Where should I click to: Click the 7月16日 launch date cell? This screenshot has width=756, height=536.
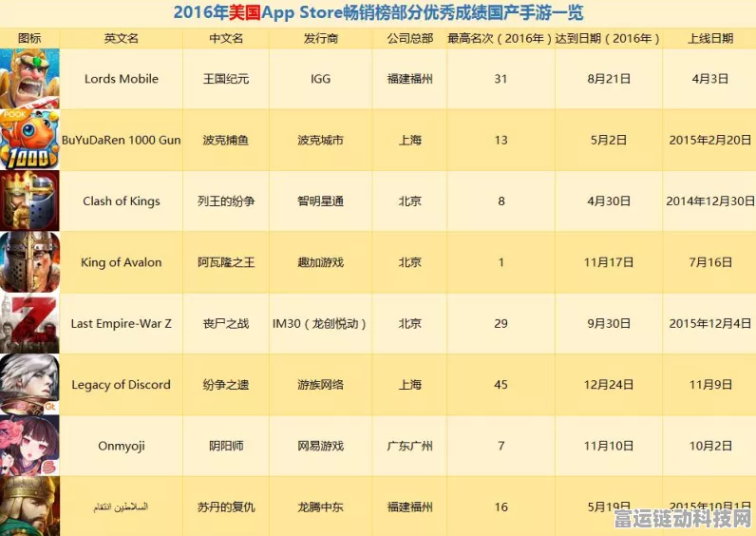tap(709, 262)
